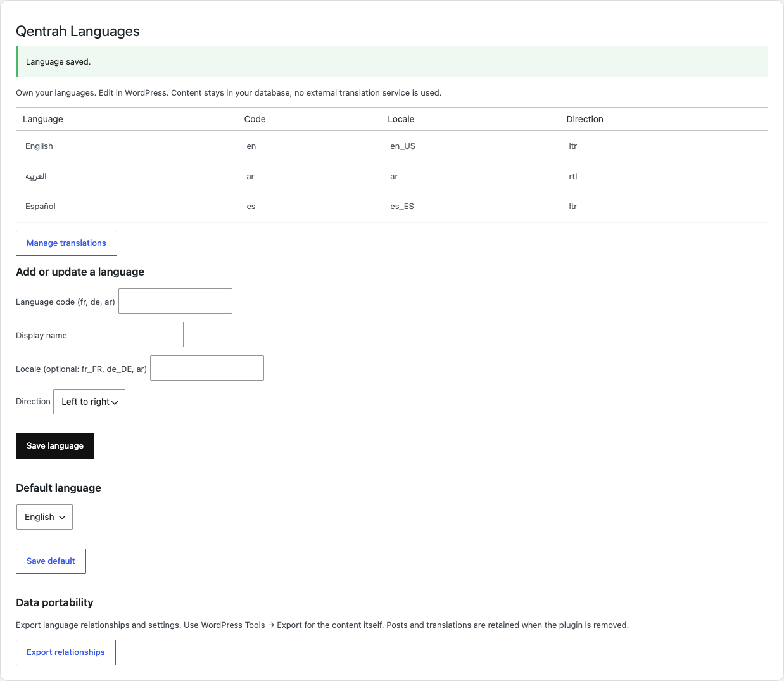Click the rtl direction cell
Screen dimensions: 784x681
(x=573, y=177)
